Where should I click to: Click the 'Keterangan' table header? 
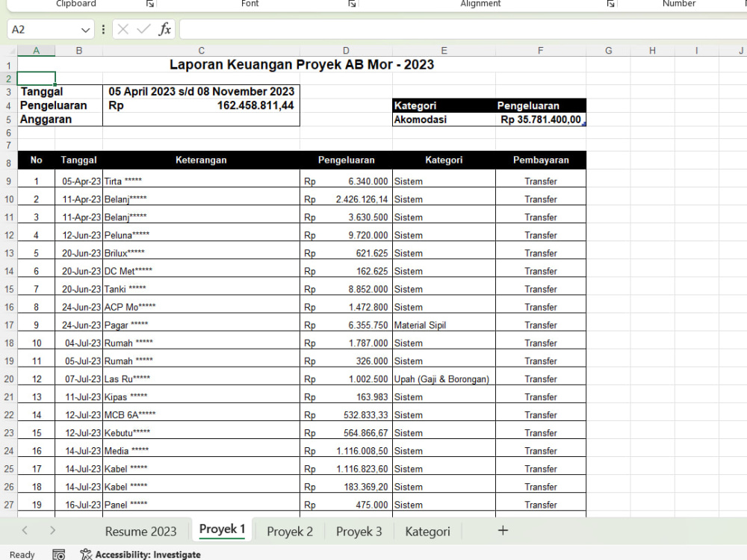201,160
